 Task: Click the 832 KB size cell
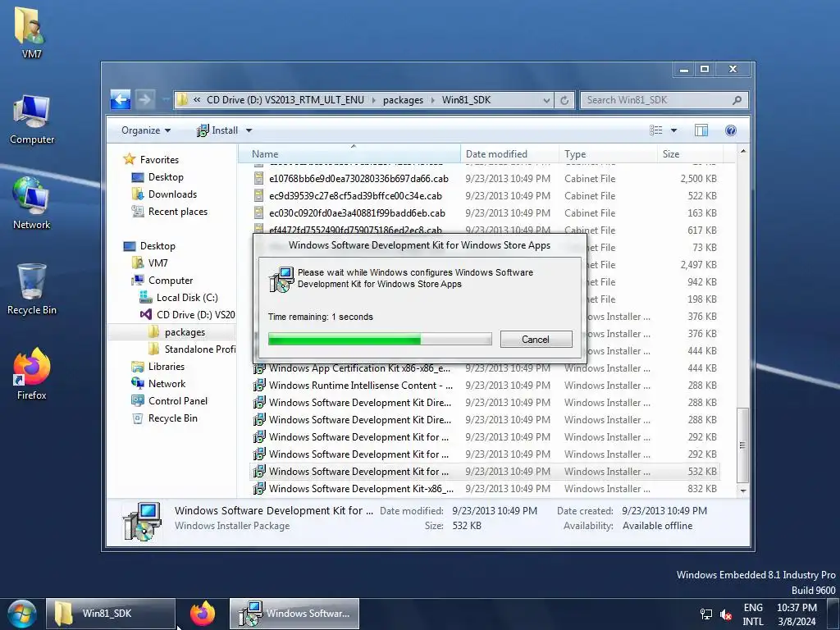coord(702,489)
